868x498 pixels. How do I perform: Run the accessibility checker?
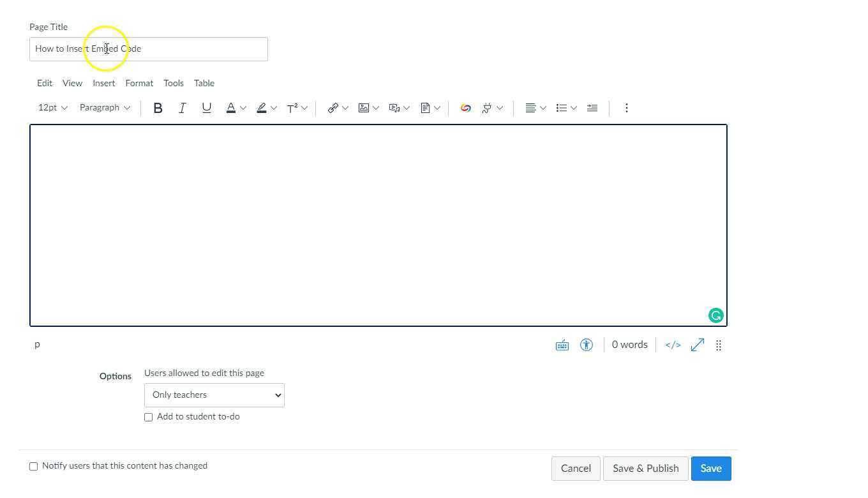tap(586, 345)
